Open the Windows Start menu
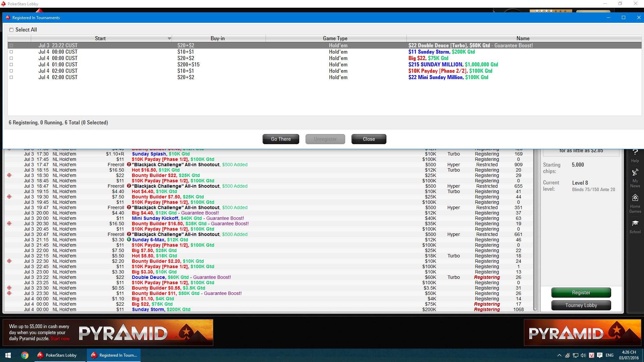The width and height of the screenshot is (644, 362). coord(8,355)
